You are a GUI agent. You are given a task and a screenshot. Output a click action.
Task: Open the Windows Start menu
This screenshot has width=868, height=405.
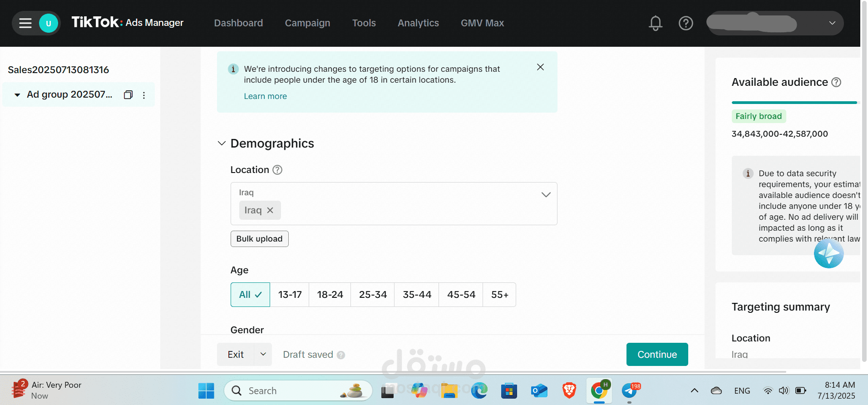click(x=206, y=390)
